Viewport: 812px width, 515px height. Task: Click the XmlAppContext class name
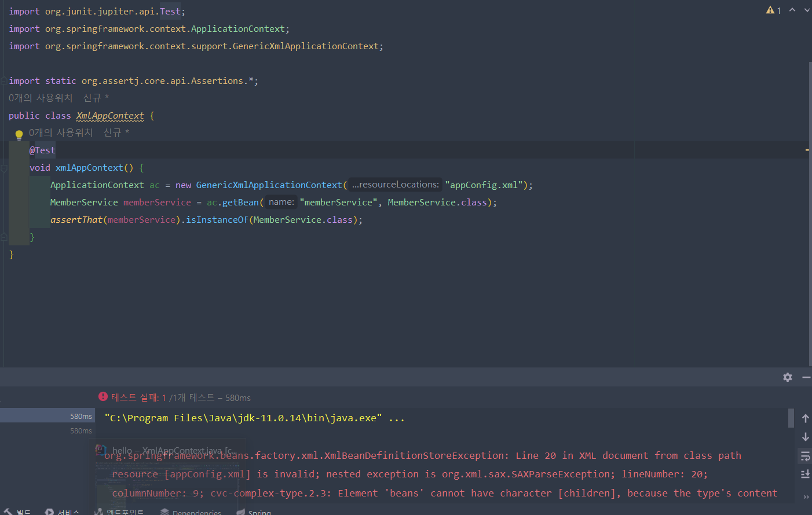pyautogui.click(x=110, y=115)
